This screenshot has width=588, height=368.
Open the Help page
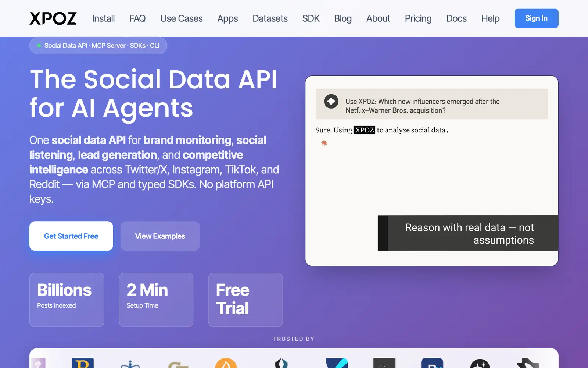click(490, 18)
